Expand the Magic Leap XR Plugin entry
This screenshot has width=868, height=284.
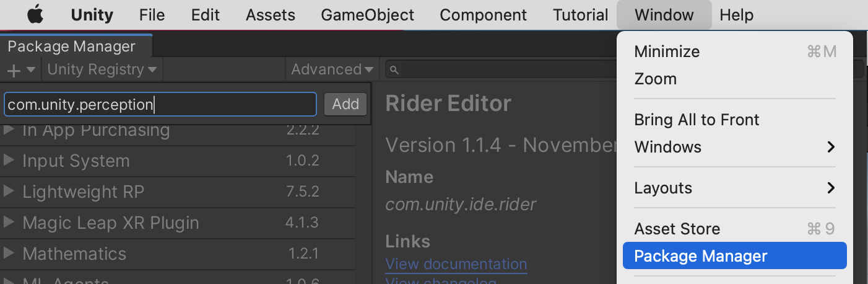[9, 223]
